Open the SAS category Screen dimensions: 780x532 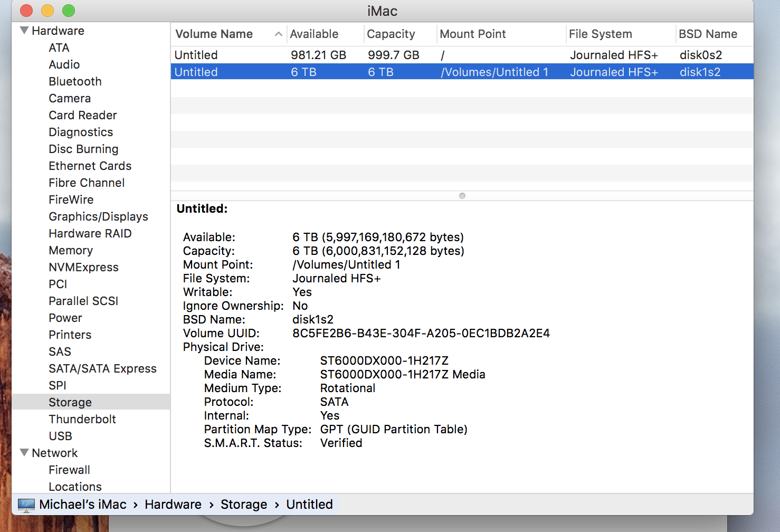point(60,351)
